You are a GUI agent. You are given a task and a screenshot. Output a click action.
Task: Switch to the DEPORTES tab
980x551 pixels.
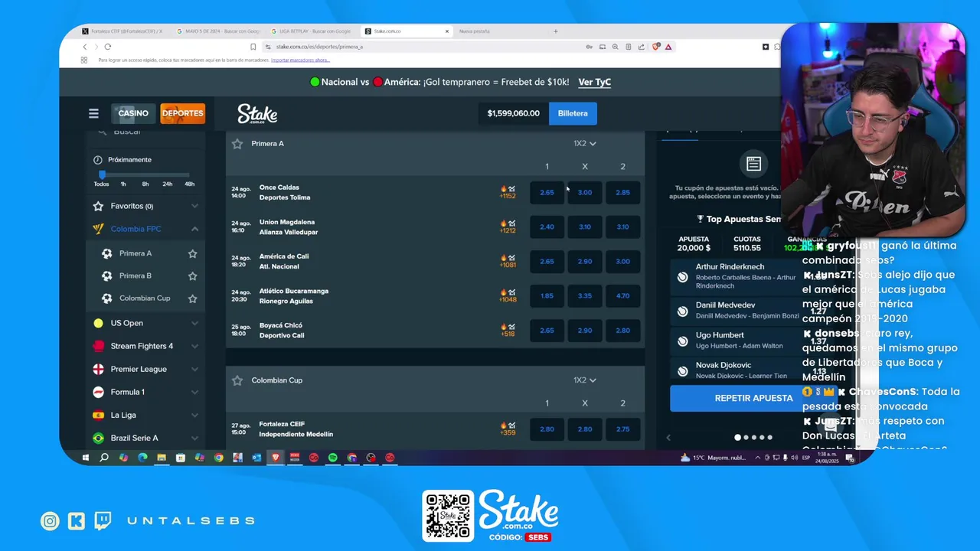click(x=182, y=113)
